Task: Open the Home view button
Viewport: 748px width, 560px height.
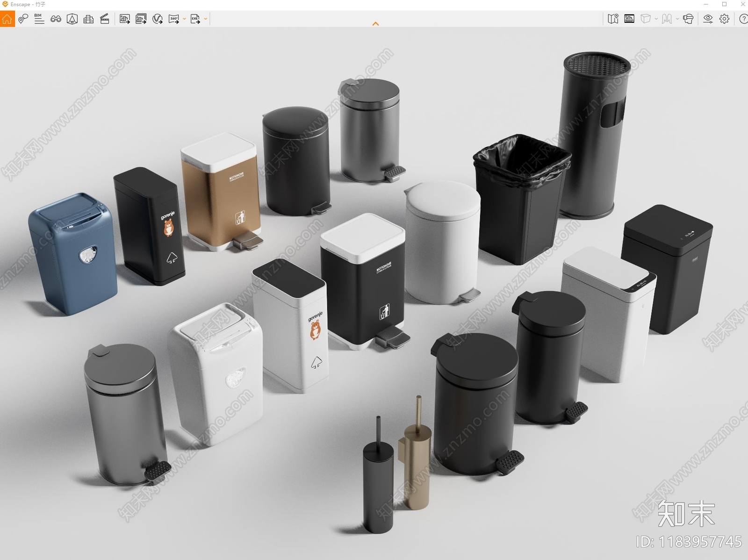Action: pos(7,19)
